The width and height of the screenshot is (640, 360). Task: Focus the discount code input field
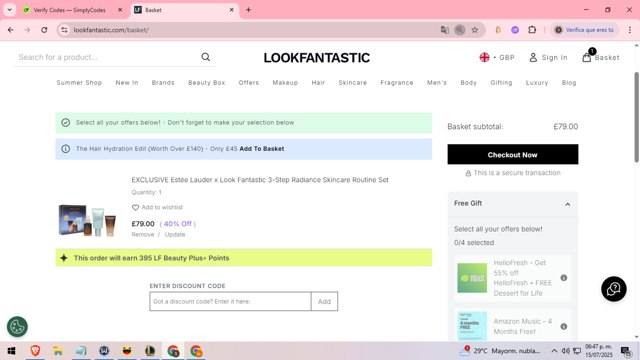230,301
